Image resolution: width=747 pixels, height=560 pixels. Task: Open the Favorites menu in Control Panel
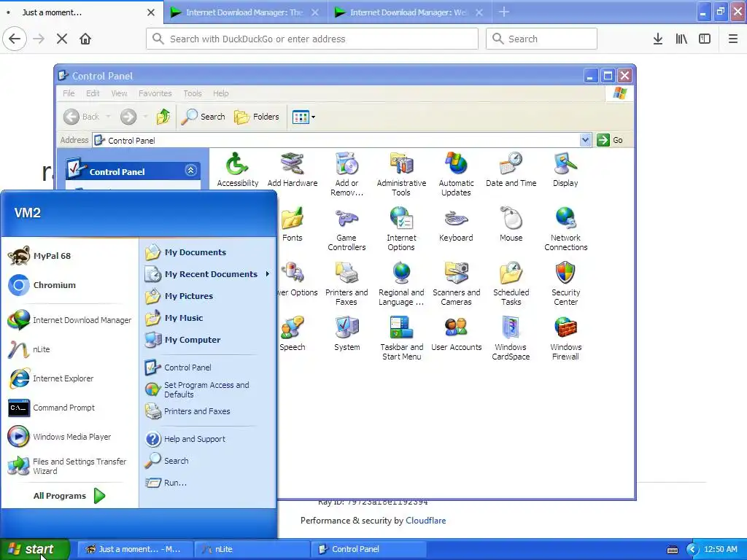coord(155,93)
